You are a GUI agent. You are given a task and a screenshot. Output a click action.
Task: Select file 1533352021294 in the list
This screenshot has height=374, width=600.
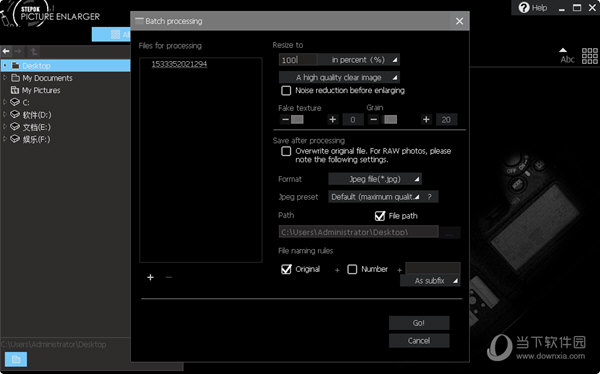tap(179, 64)
